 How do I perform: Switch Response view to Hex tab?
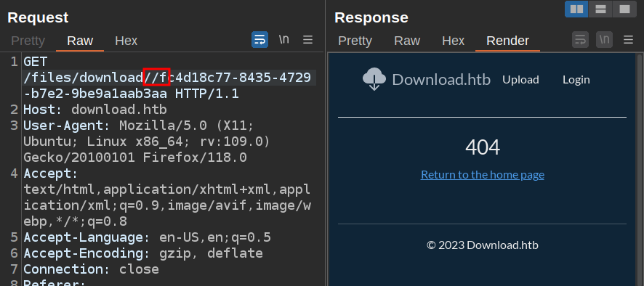(453, 41)
